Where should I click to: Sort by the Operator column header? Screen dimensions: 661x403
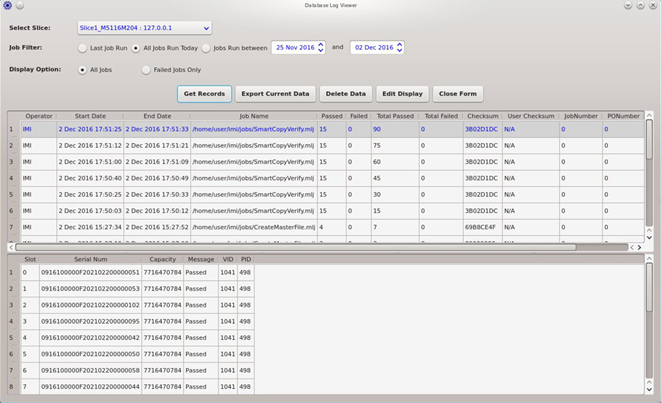(39, 116)
